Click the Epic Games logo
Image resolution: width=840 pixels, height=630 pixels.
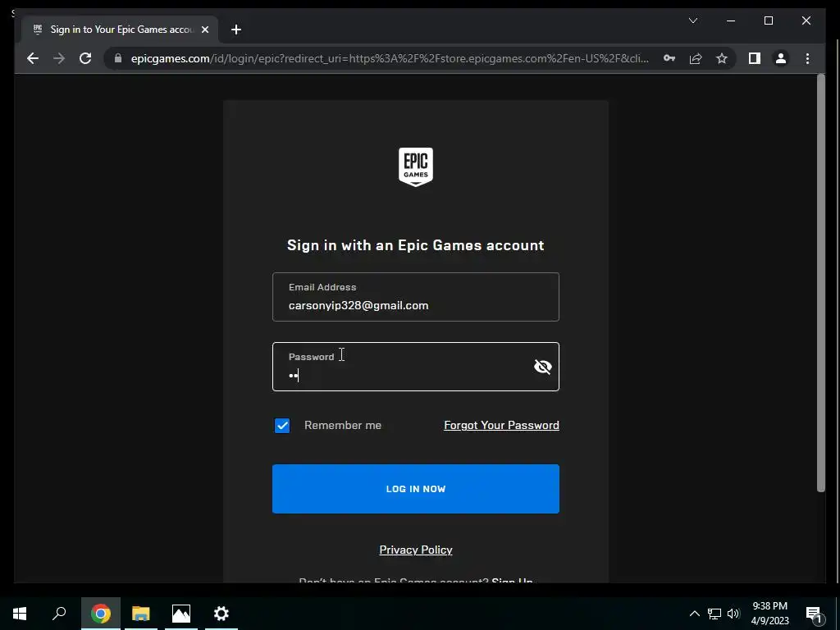tap(416, 167)
